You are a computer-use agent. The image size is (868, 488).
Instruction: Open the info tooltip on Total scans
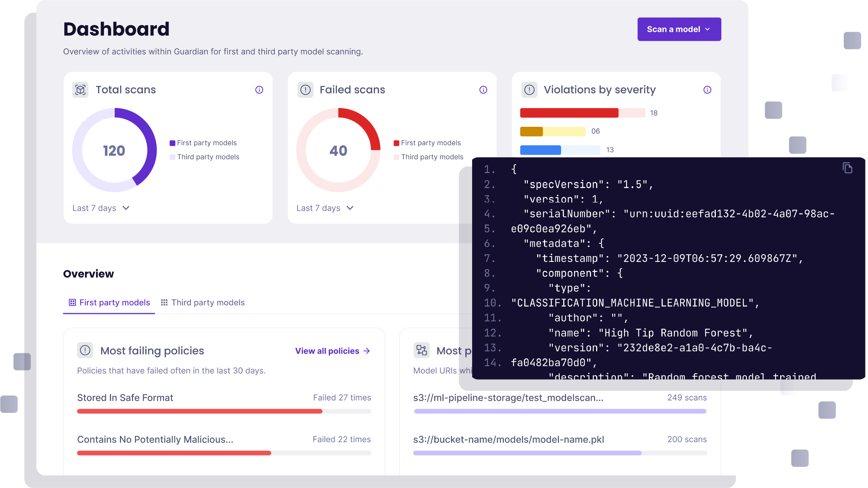tap(259, 90)
